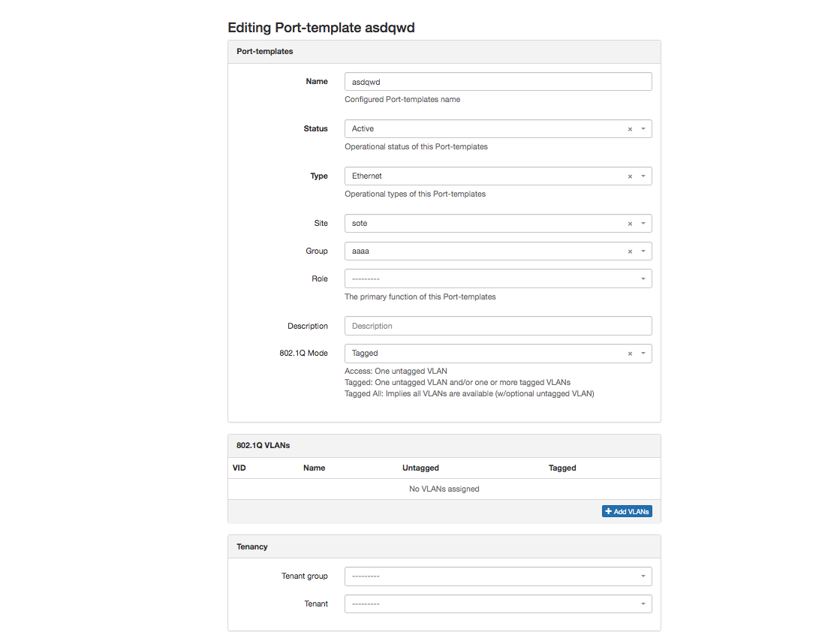Open the Tenant dropdown
The image size is (840, 641).
(643, 604)
